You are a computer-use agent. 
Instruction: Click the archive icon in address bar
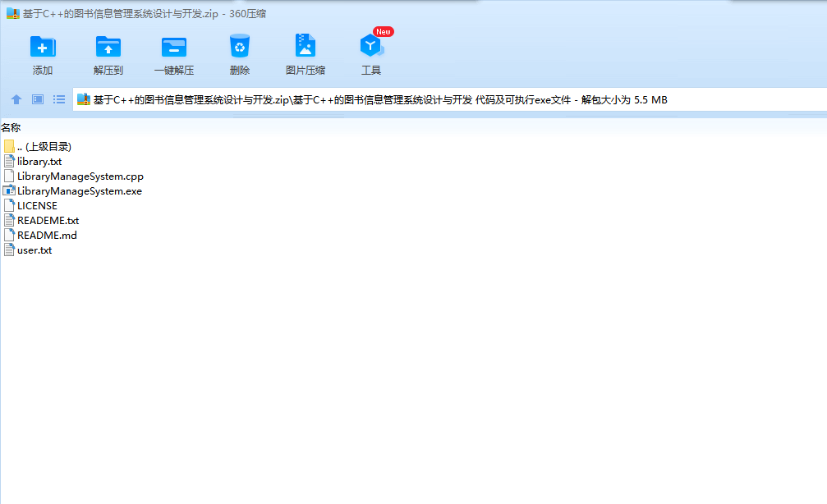pyautogui.click(x=84, y=99)
